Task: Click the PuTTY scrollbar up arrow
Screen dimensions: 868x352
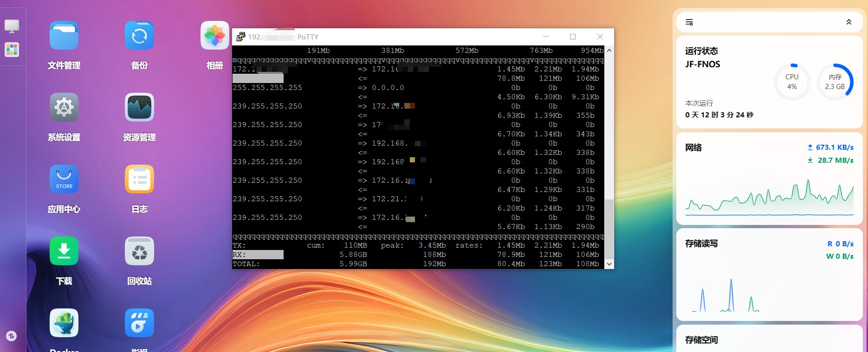Action: (609, 50)
